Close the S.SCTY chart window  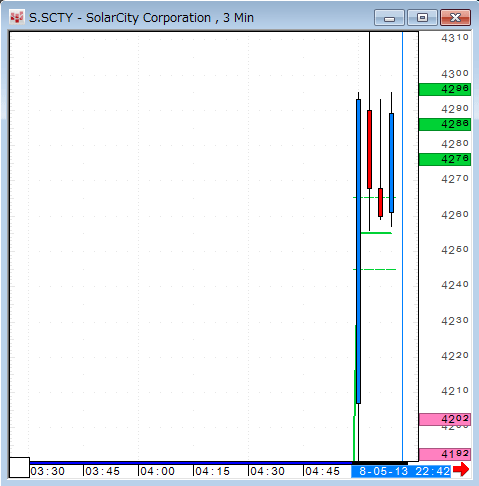point(455,18)
